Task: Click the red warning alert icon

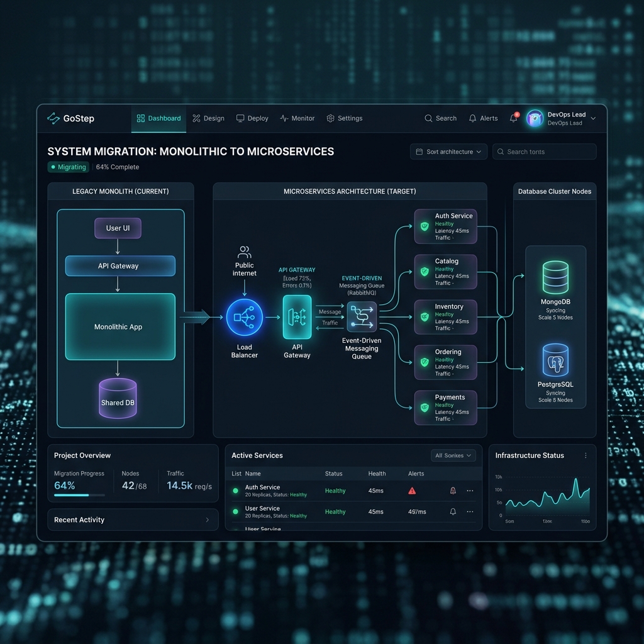Action: [x=412, y=491]
